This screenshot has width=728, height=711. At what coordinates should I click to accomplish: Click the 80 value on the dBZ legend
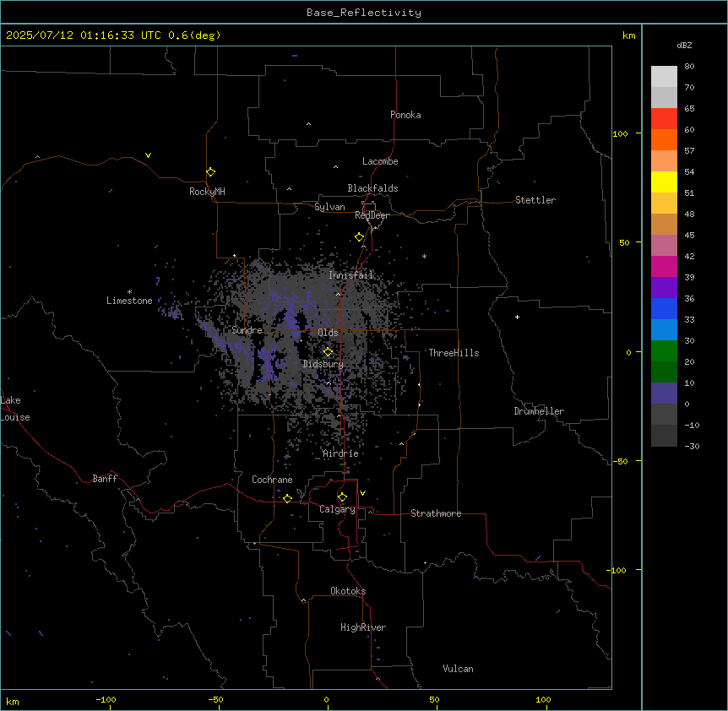point(689,67)
